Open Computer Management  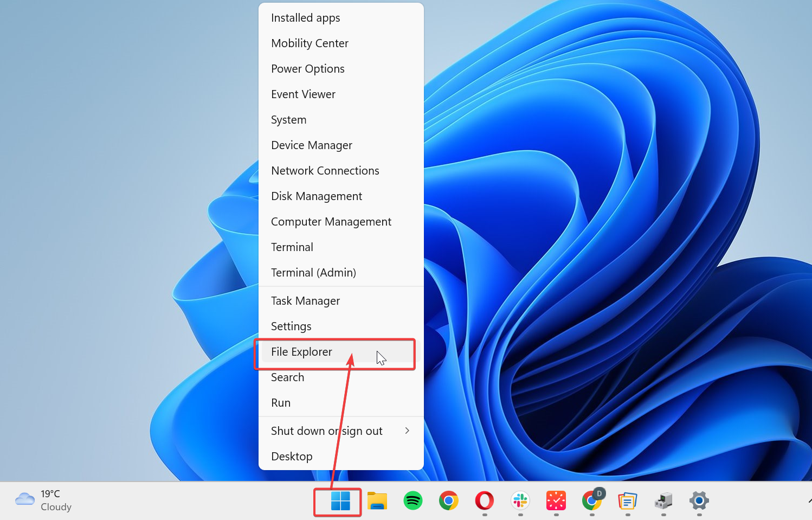(341, 222)
